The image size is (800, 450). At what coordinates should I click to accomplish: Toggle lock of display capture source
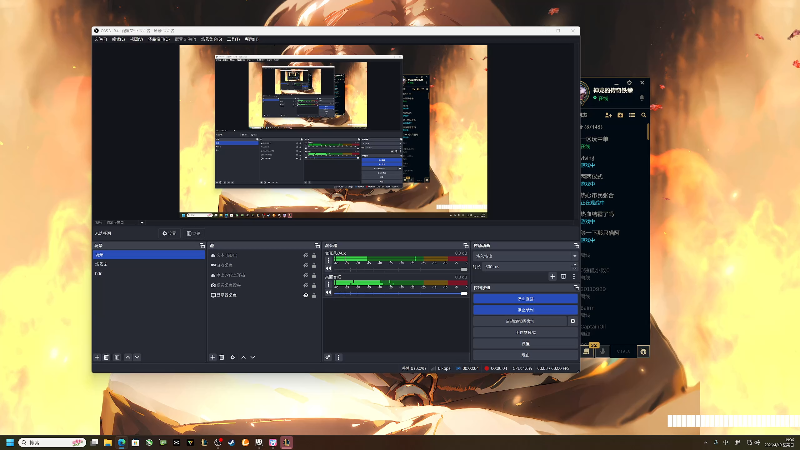[314, 295]
